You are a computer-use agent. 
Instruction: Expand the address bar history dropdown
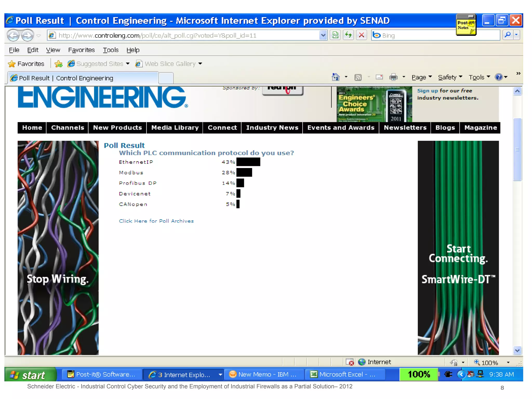323,35
